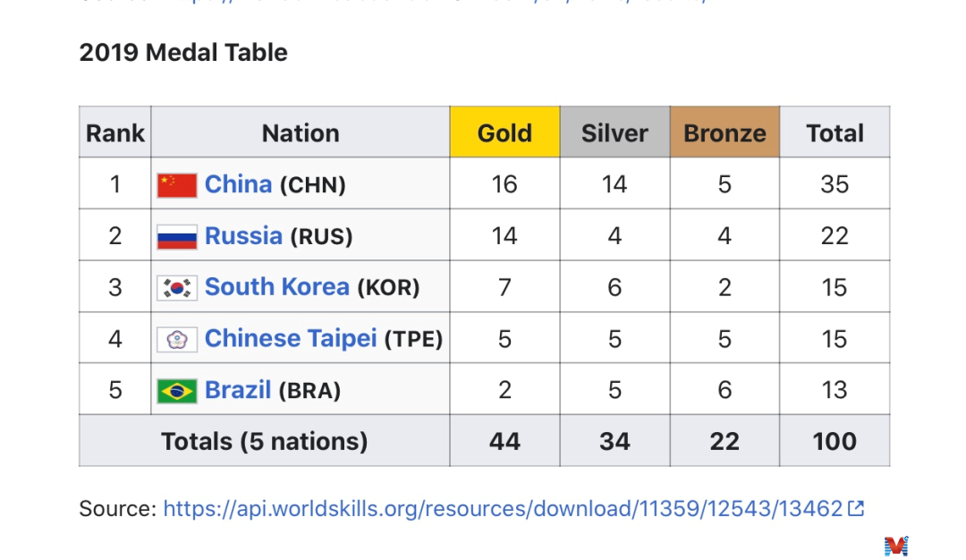Viewport: 966px width, 560px height.
Task: Click the Brazil flag icon
Action: 177,391
